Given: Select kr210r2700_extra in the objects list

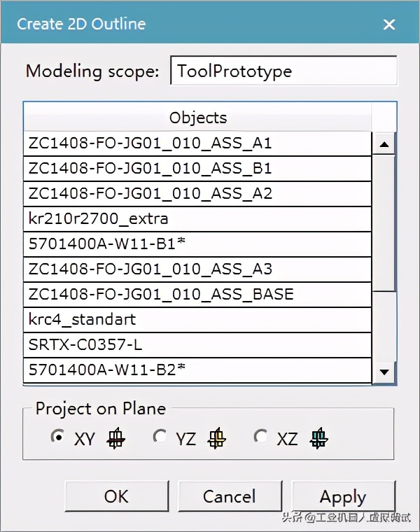Looking at the screenshot, I should 197,218.
